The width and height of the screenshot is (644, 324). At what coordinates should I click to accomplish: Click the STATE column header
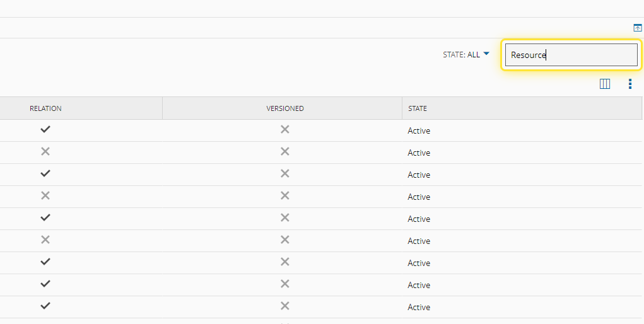click(x=418, y=108)
